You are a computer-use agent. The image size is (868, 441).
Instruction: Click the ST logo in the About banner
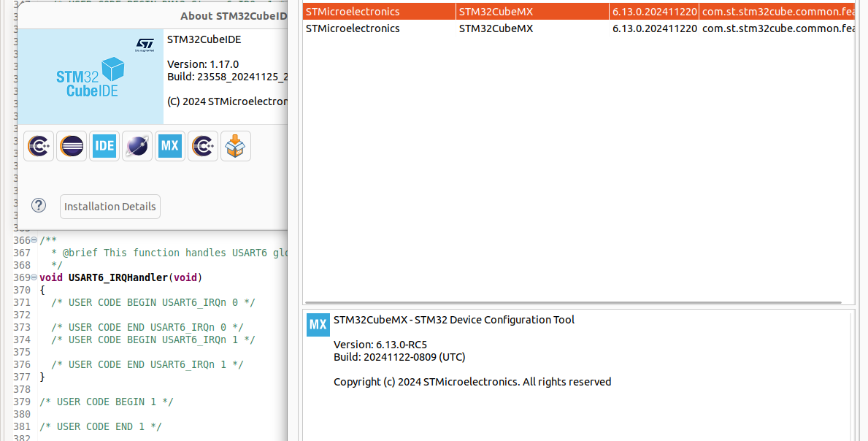pyautogui.click(x=145, y=45)
